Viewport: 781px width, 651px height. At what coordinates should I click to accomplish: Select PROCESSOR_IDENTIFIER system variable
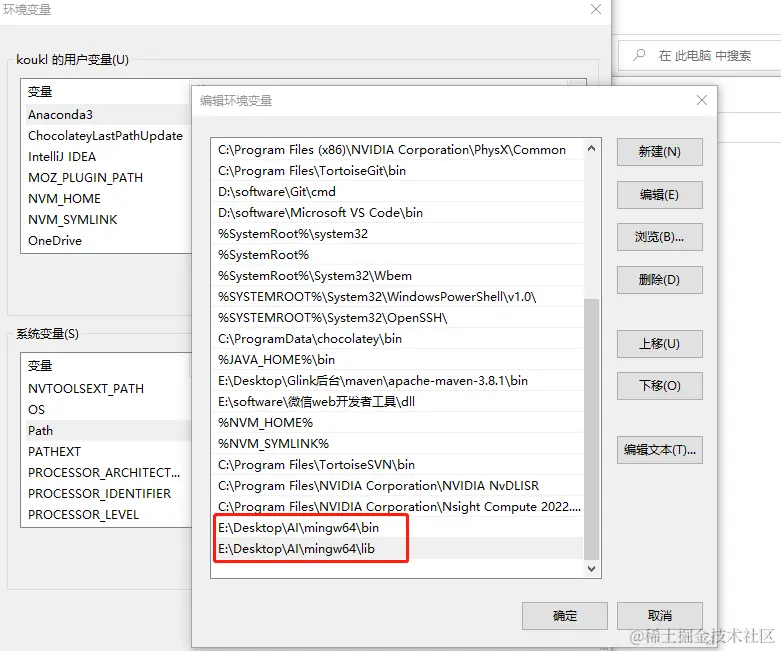[x=107, y=494]
